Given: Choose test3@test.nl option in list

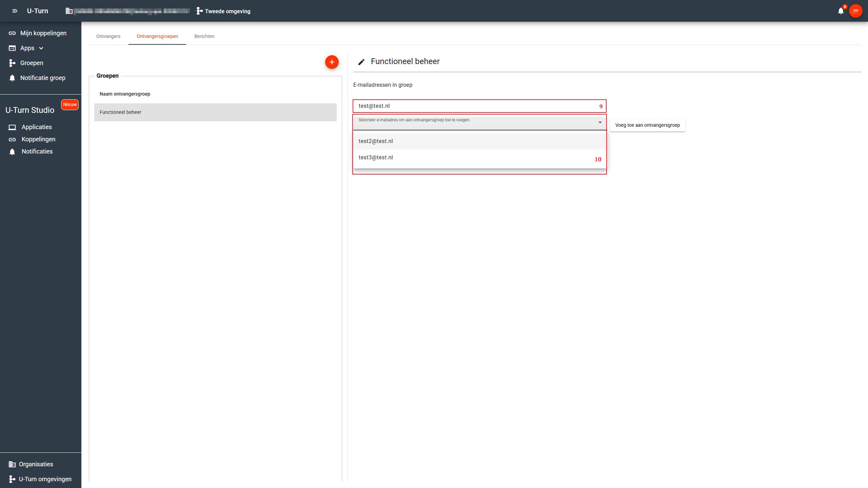Looking at the screenshot, I should tap(376, 158).
